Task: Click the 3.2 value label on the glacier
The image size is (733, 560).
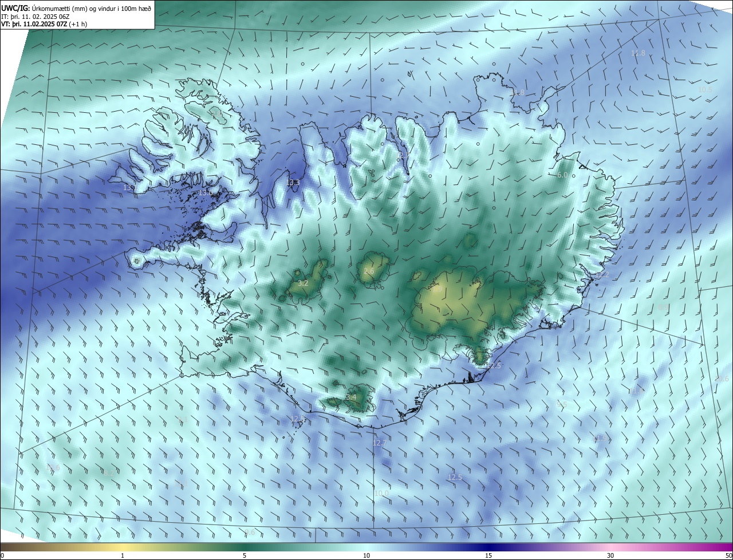Action: click(304, 283)
